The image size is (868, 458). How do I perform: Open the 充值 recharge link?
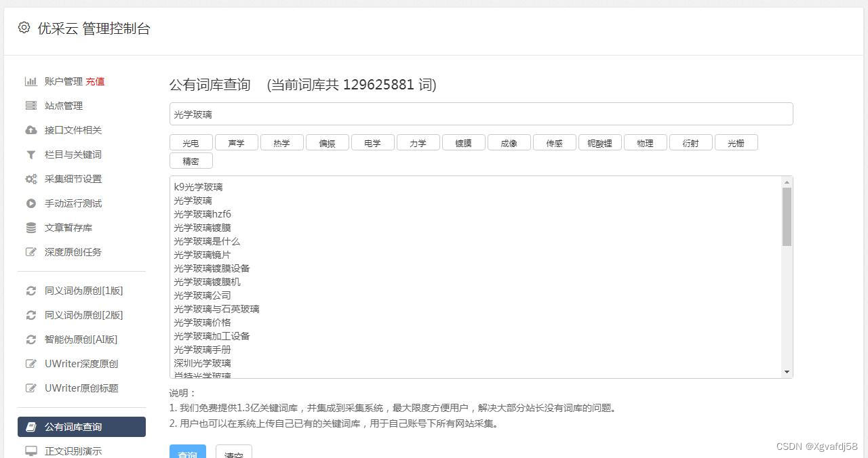95,81
